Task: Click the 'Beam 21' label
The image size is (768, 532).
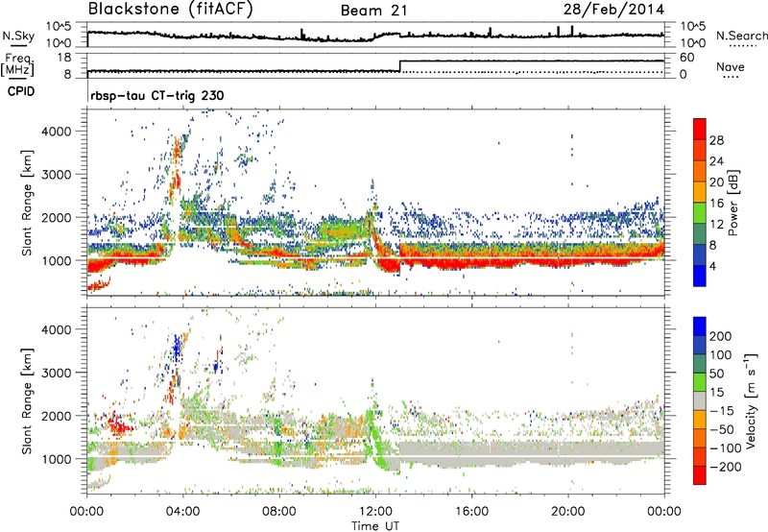Action: [x=374, y=11]
